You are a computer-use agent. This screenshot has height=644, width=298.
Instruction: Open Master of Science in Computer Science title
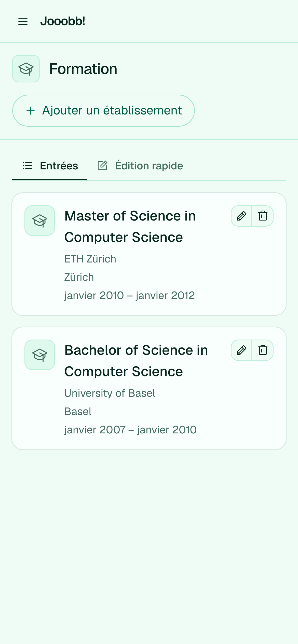tap(130, 227)
